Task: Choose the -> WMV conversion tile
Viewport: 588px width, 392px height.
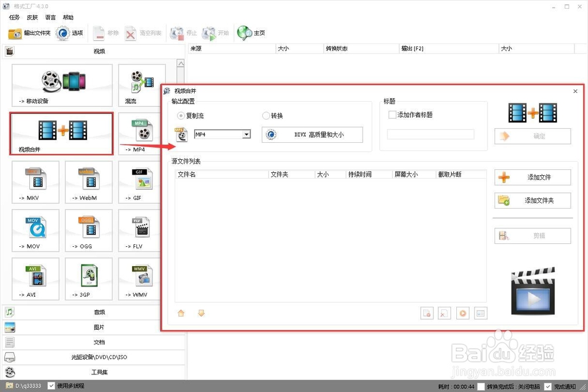Action: (141, 279)
